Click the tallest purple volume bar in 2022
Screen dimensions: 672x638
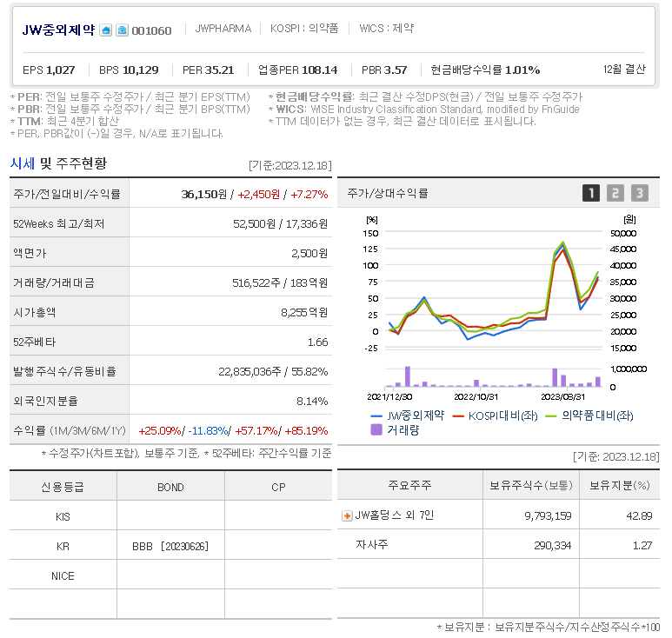point(407,376)
